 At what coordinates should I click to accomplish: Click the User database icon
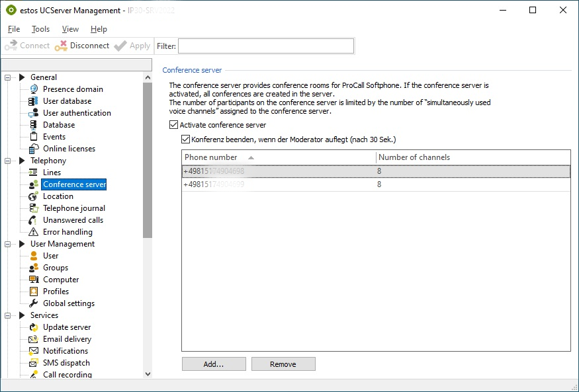[34, 101]
